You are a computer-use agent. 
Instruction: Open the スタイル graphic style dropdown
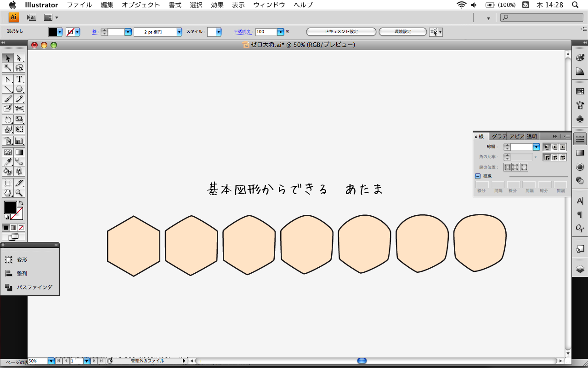click(219, 32)
